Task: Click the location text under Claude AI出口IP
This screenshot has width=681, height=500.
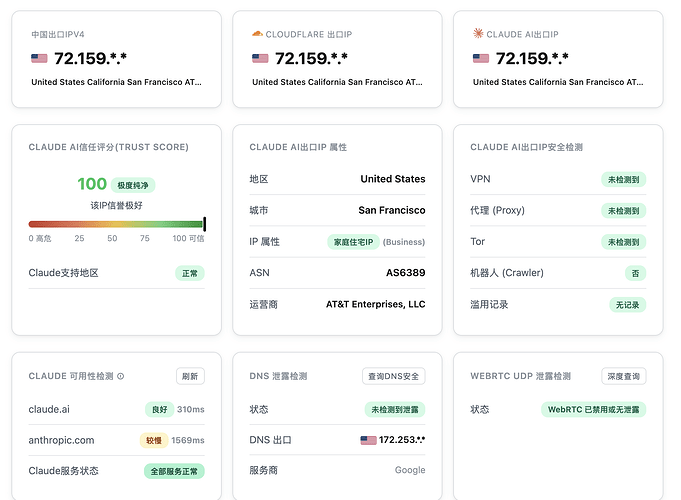Action: coord(558,82)
